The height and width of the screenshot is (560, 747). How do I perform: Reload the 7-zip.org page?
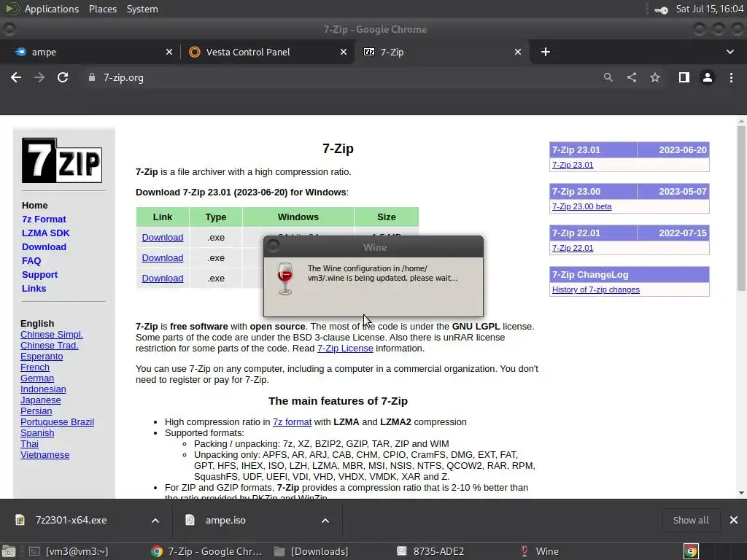coord(63,77)
